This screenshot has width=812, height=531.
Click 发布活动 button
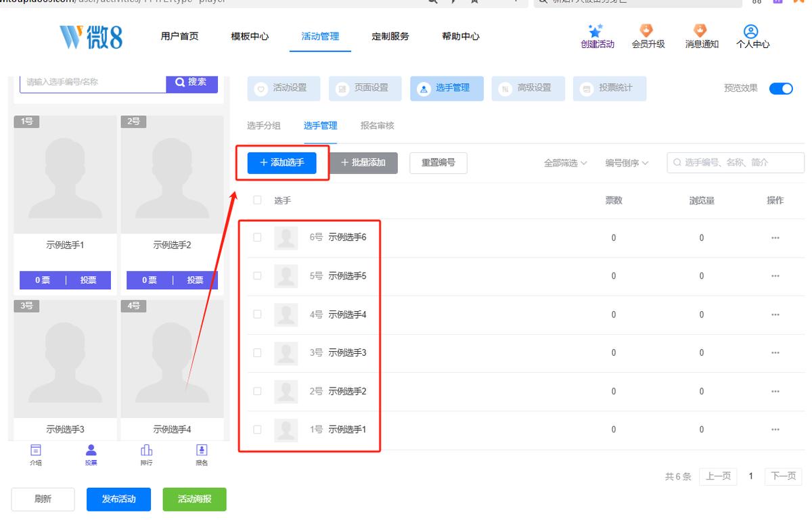[x=118, y=499]
